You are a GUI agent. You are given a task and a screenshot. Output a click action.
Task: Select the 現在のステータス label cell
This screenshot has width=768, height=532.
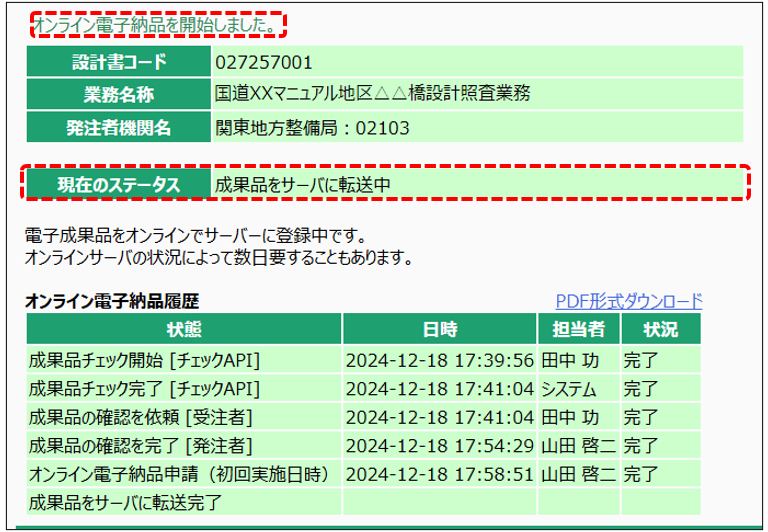[x=118, y=184]
